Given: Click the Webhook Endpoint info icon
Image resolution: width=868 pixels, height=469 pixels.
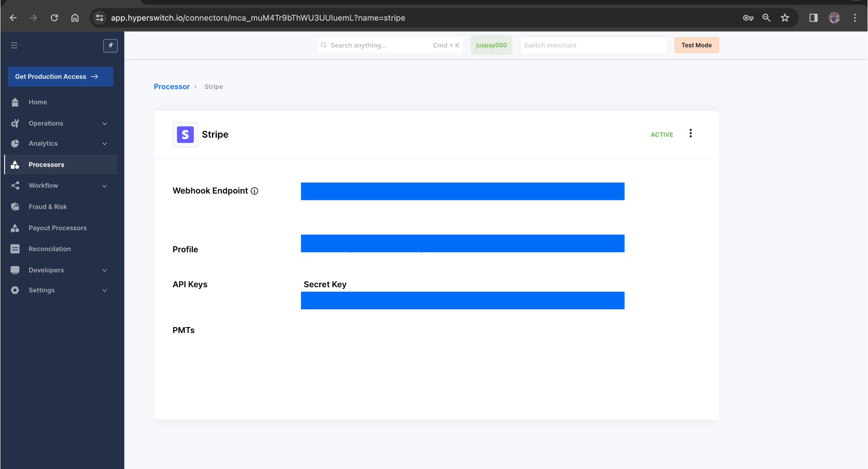Looking at the screenshot, I should 254,191.
